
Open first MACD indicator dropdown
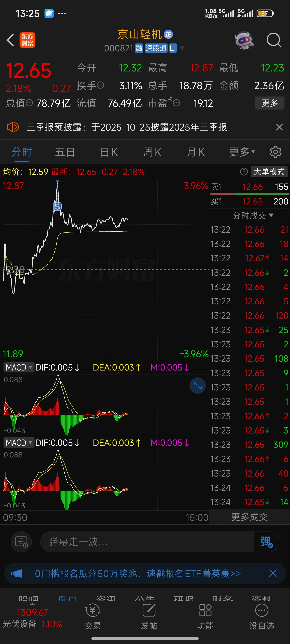click(x=19, y=367)
